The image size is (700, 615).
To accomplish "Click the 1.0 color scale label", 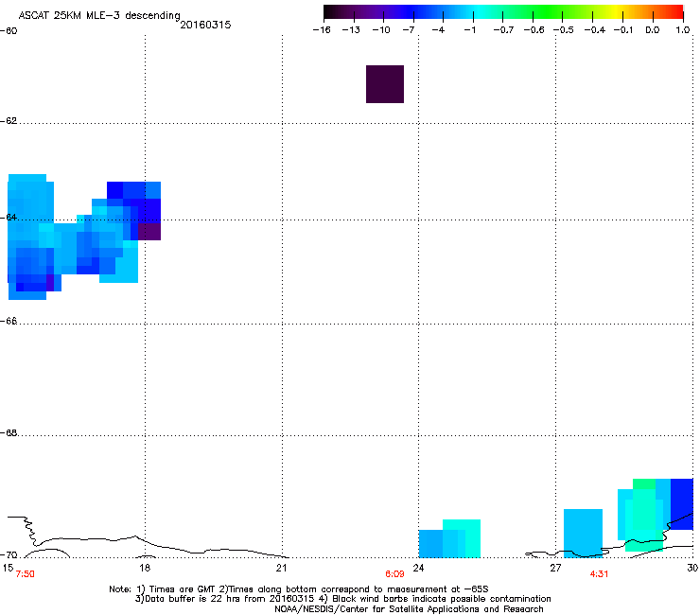I will [683, 30].
